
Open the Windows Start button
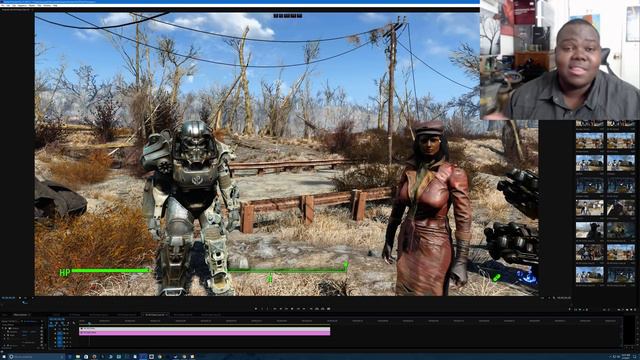(4, 357)
